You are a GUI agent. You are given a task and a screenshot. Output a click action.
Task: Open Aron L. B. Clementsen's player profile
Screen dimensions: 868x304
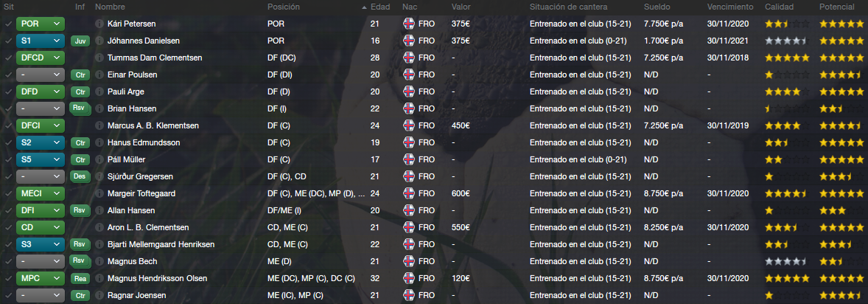pyautogui.click(x=148, y=227)
